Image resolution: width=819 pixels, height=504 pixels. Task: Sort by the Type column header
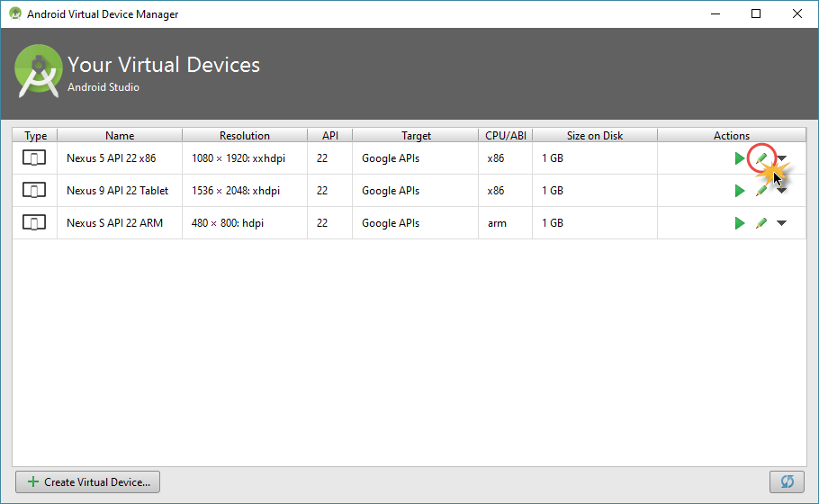(35, 135)
